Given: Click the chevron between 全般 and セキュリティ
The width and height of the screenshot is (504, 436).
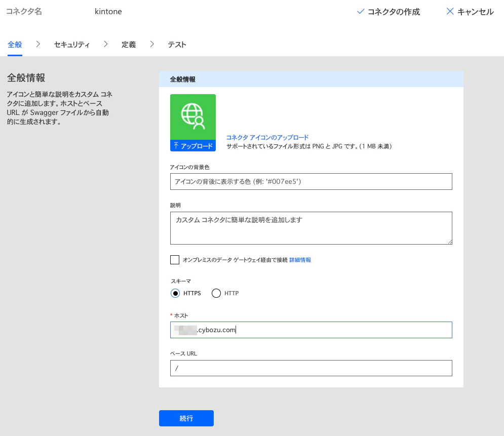Looking at the screenshot, I should click(38, 44).
